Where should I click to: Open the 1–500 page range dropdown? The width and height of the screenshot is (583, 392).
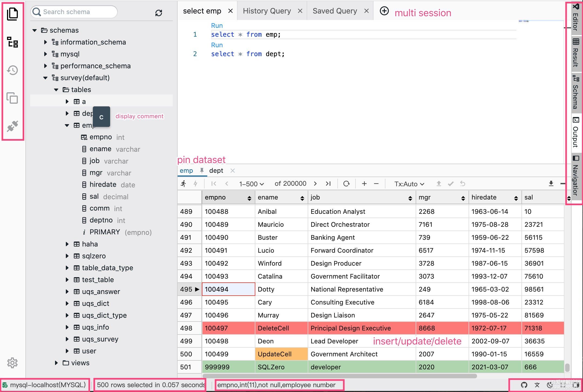click(x=251, y=184)
